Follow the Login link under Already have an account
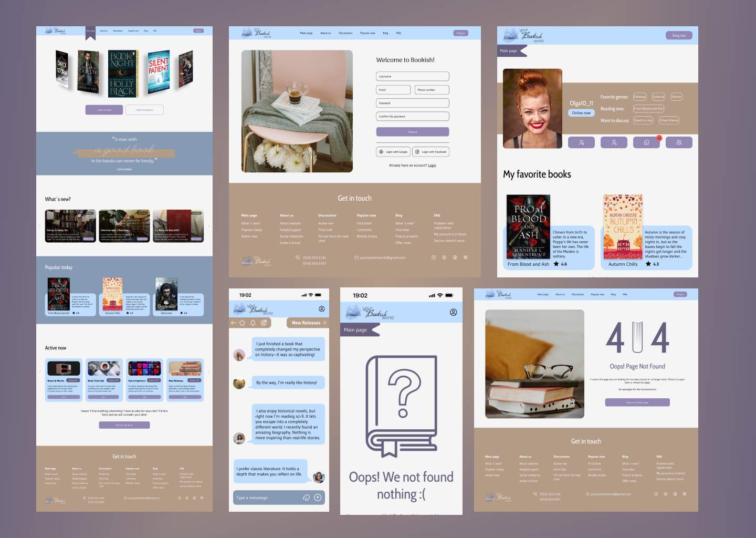The image size is (756, 538). tap(432, 165)
